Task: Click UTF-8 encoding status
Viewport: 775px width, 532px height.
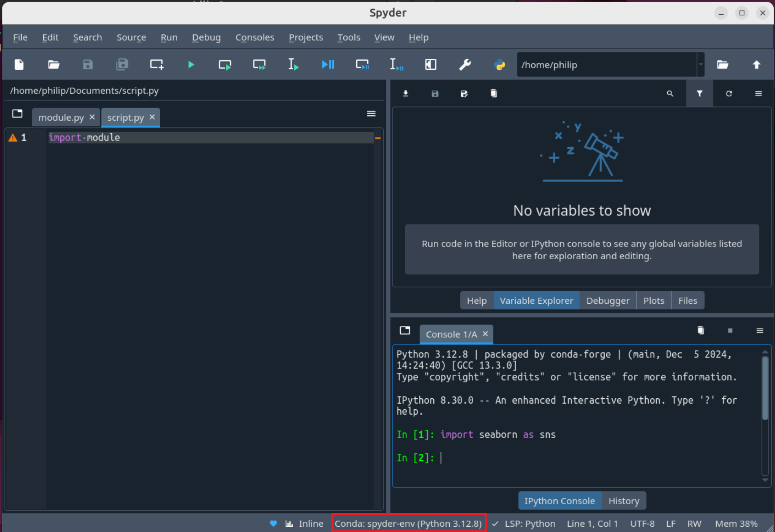Action: point(642,523)
